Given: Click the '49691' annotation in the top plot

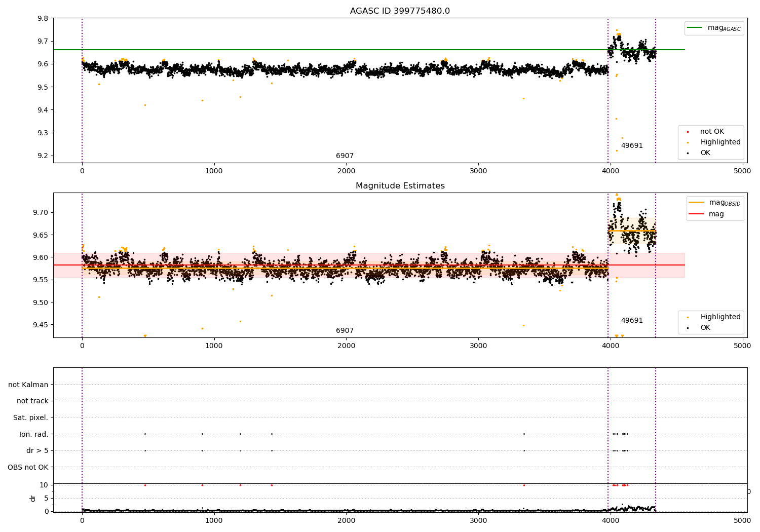Looking at the screenshot, I should point(632,146).
